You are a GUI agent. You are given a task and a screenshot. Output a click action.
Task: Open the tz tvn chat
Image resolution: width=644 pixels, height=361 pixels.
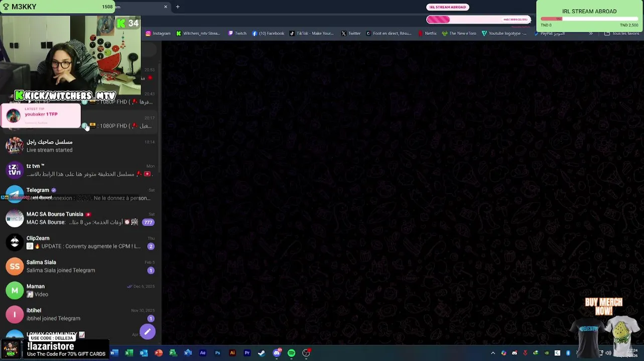coord(80,170)
